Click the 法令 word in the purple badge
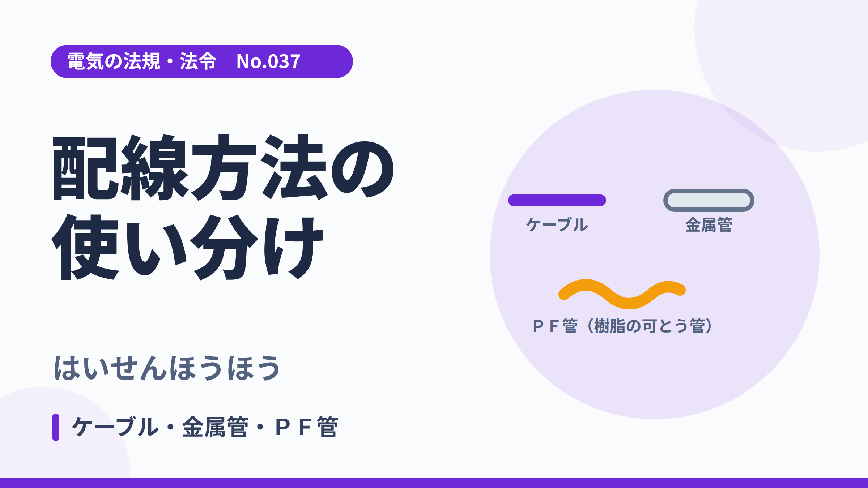This screenshot has width=868, height=488. pyautogui.click(x=199, y=61)
